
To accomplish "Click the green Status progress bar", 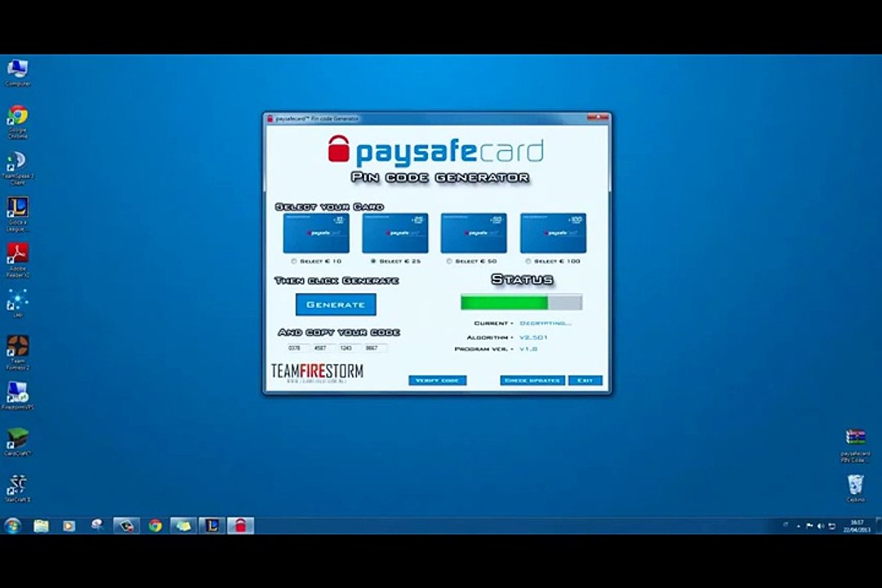I will point(521,303).
